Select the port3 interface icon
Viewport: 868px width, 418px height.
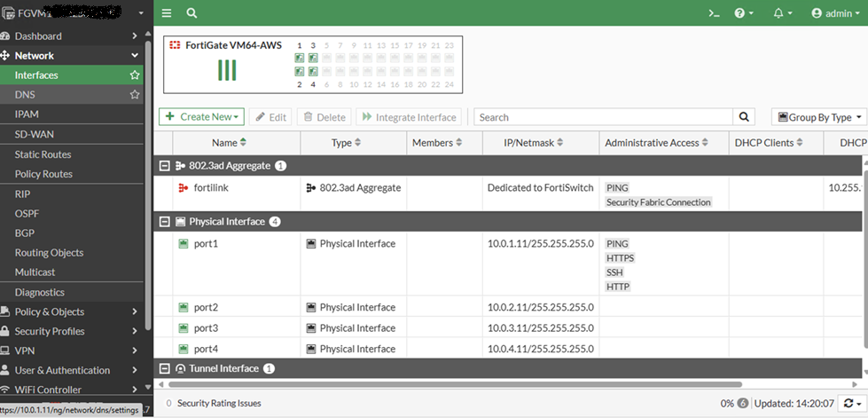pos(184,328)
